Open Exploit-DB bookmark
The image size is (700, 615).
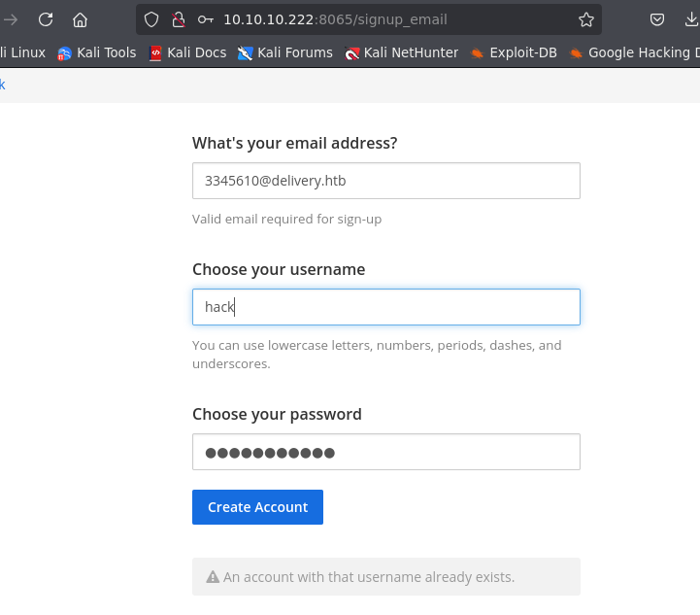pos(514,52)
